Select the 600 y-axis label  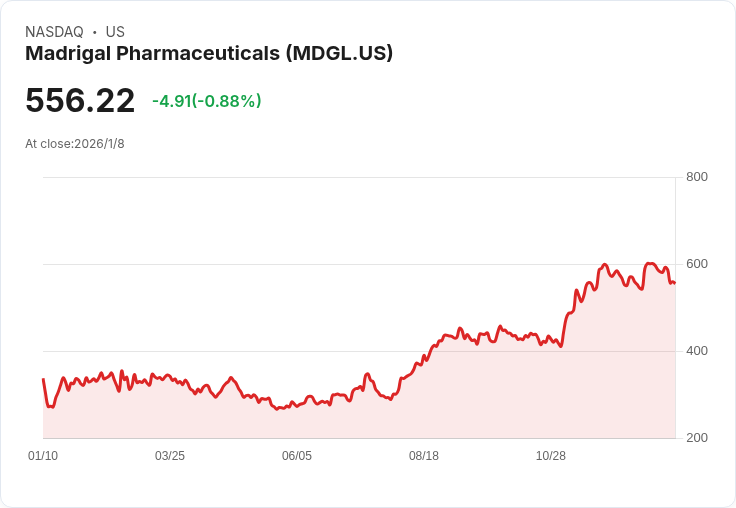click(697, 264)
